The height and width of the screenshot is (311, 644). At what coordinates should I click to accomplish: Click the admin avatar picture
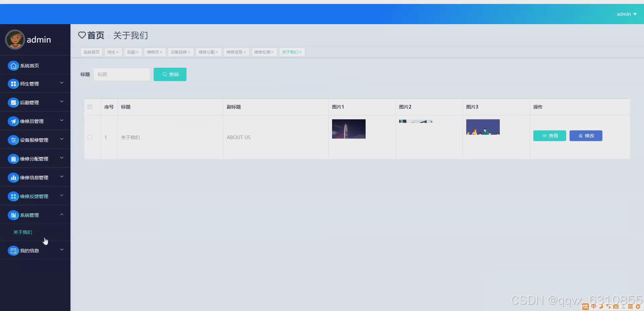[x=15, y=40]
